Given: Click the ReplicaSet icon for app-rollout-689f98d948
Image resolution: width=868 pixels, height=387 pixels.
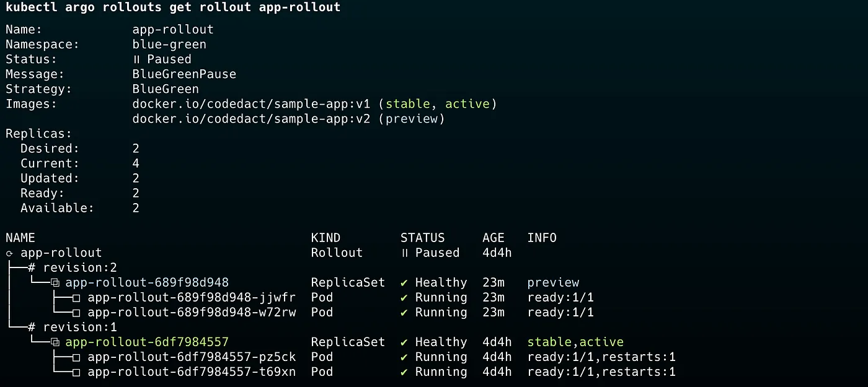Looking at the screenshot, I should tap(55, 283).
